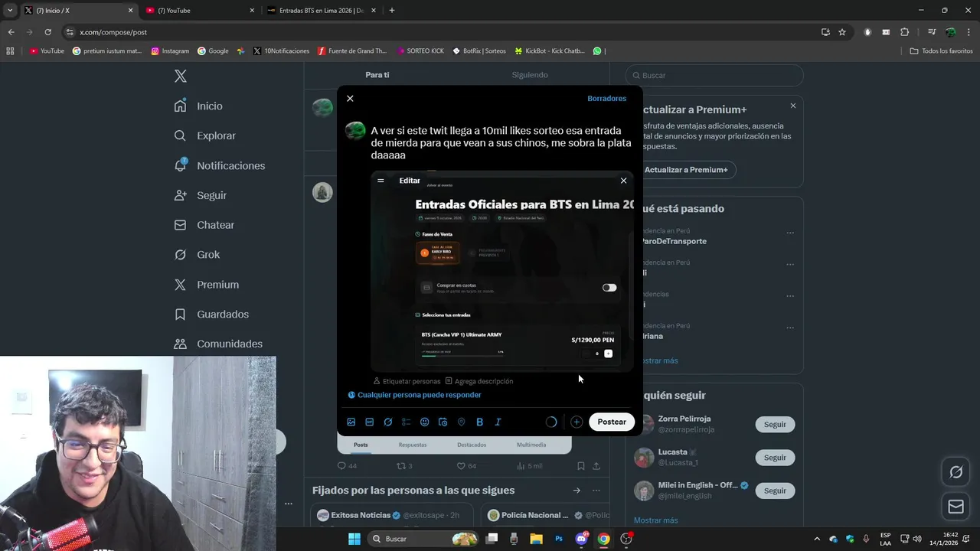Click the address bar URL
980x551 pixels.
pos(113,32)
